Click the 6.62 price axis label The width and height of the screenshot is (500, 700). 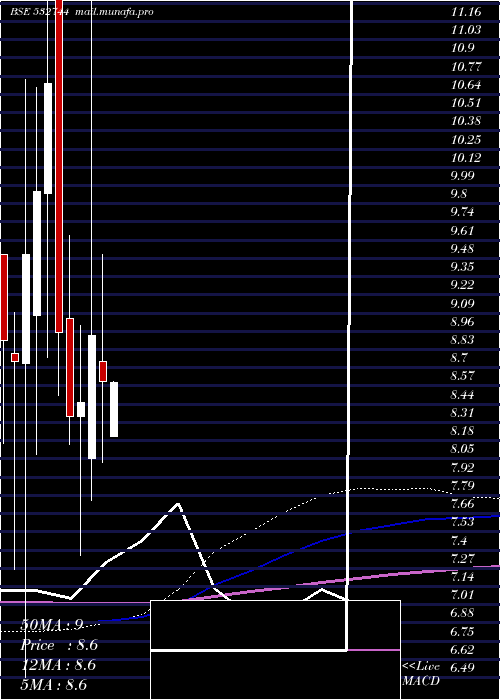pos(463,650)
